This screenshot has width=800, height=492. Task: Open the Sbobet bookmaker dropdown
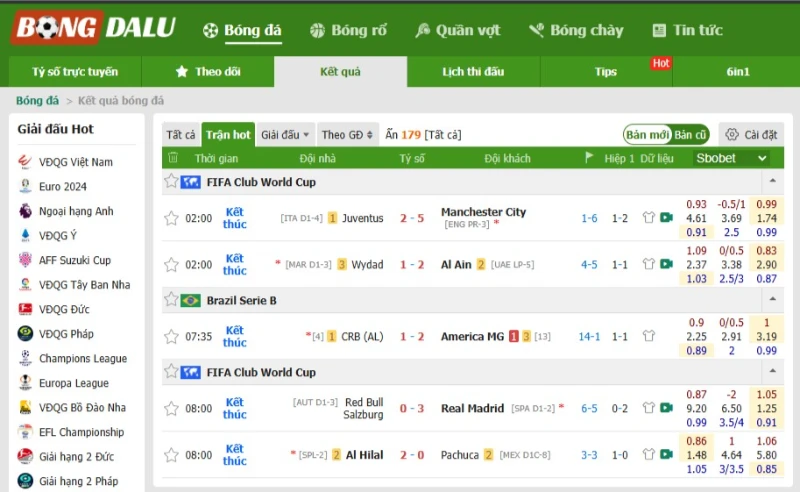click(731, 158)
